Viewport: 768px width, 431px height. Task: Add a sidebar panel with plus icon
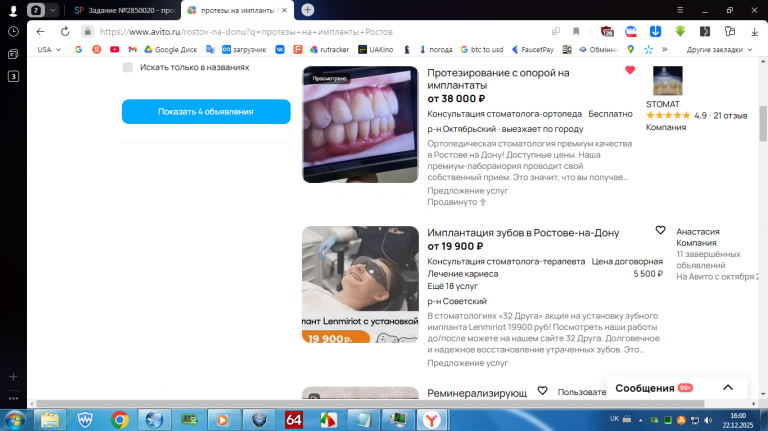[13, 377]
